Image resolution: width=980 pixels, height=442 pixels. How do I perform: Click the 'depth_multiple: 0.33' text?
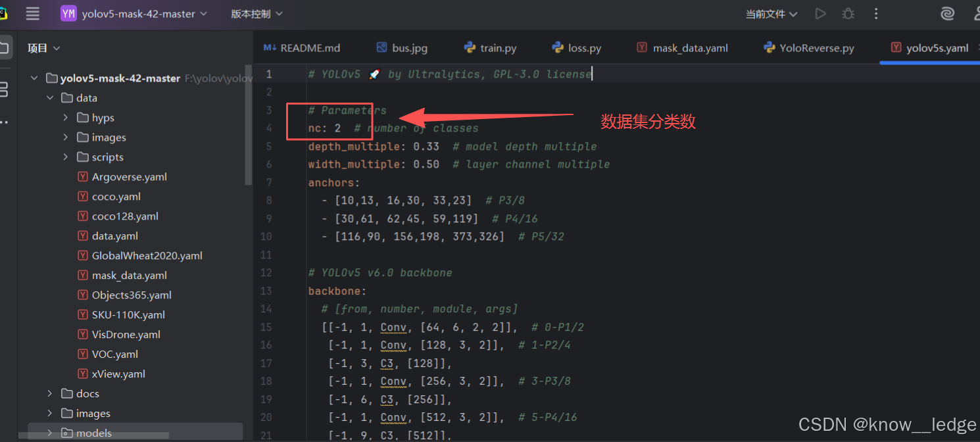tap(374, 147)
